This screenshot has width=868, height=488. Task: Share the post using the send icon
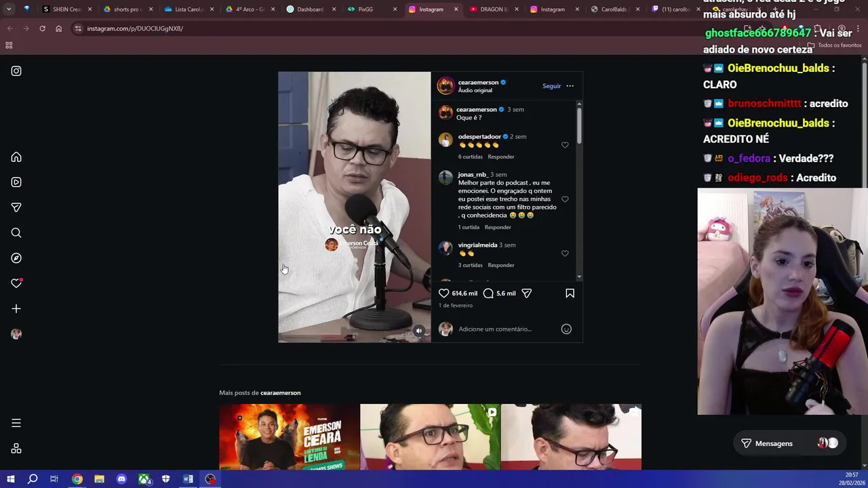(526, 293)
